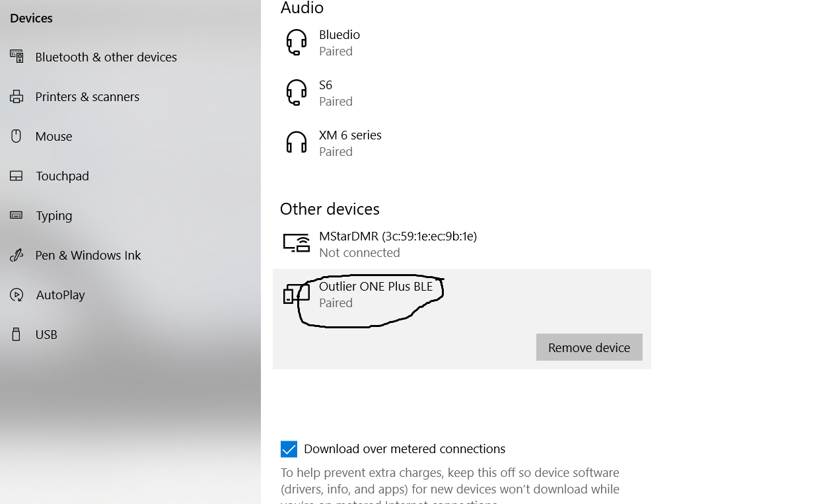Select the MStarDMR not connected device
The width and height of the screenshot is (817, 504).
click(398, 244)
